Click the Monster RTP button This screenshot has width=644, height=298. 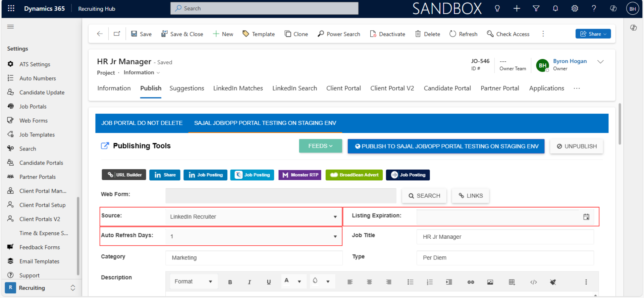click(300, 175)
